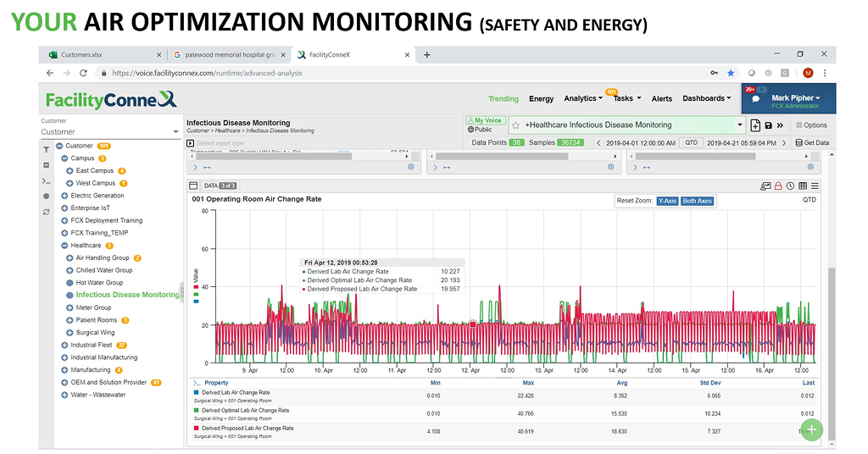This screenshot has height=454, width=868.
Task: Switch to the Customers.xlsx browser tab
Action: [x=103, y=55]
